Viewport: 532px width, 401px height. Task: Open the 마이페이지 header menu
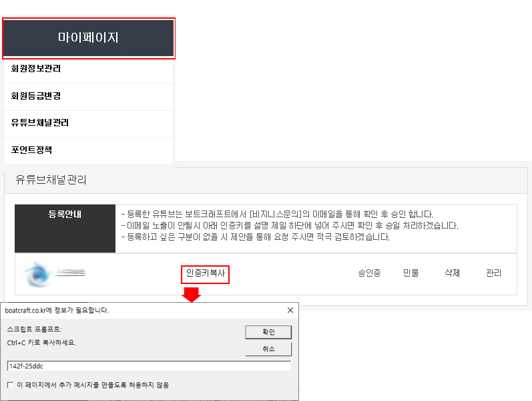pos(88,37)
